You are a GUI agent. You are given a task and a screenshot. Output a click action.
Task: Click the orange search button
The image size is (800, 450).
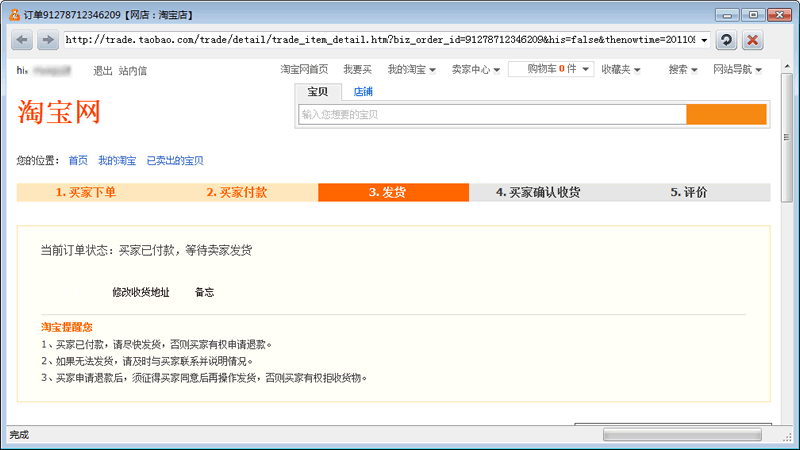(x=726, y=114)
